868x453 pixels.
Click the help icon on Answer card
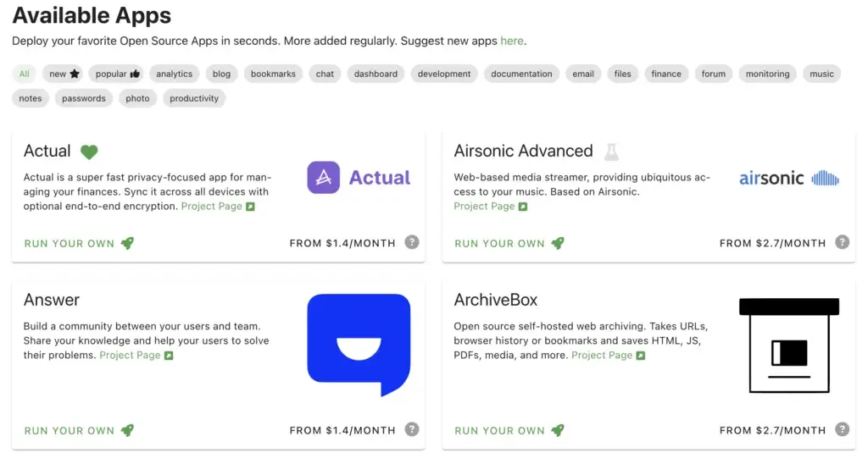412,429
